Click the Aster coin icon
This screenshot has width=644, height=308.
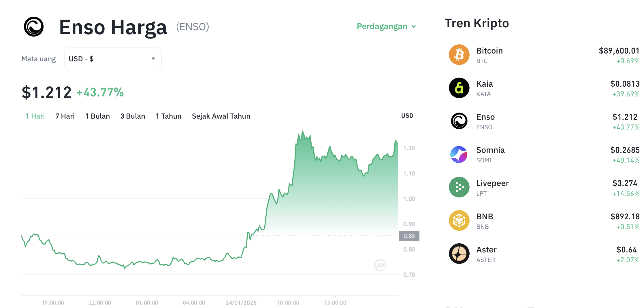pos(459,254)
